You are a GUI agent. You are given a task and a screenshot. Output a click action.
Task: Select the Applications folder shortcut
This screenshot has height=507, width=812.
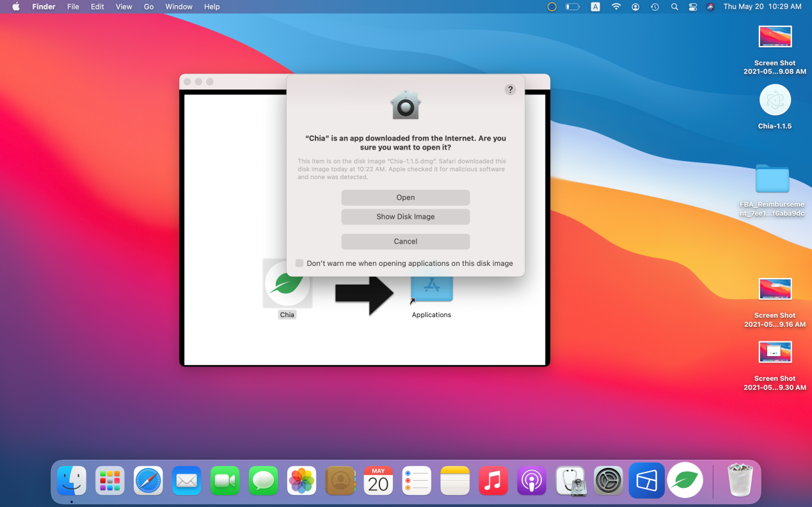[432, 288]
